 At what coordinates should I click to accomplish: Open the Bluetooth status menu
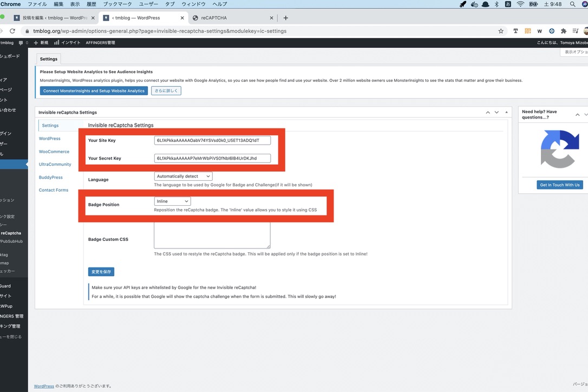(496, 4)
